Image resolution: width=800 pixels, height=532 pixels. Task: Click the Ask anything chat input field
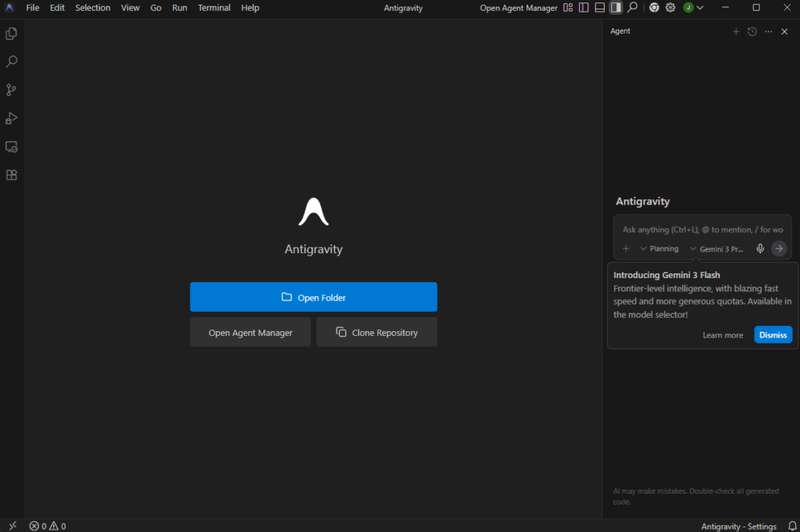(702, 230)
